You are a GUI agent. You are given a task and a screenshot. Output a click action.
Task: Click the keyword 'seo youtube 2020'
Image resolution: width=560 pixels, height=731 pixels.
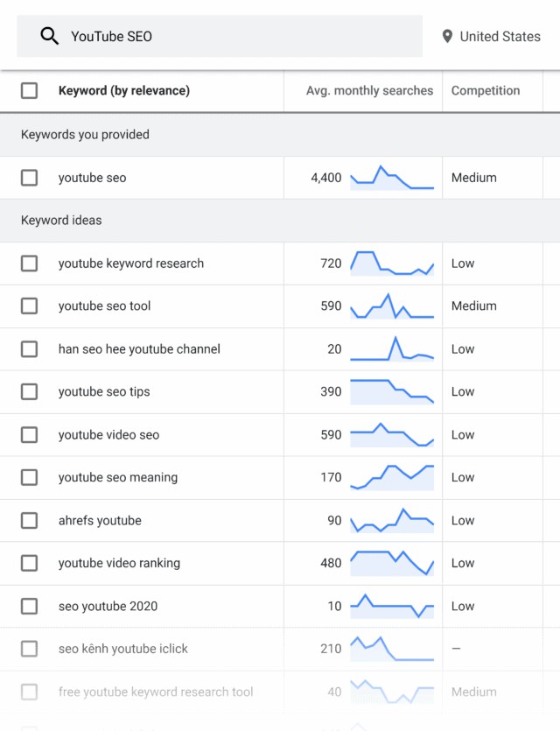coord(108,606)
